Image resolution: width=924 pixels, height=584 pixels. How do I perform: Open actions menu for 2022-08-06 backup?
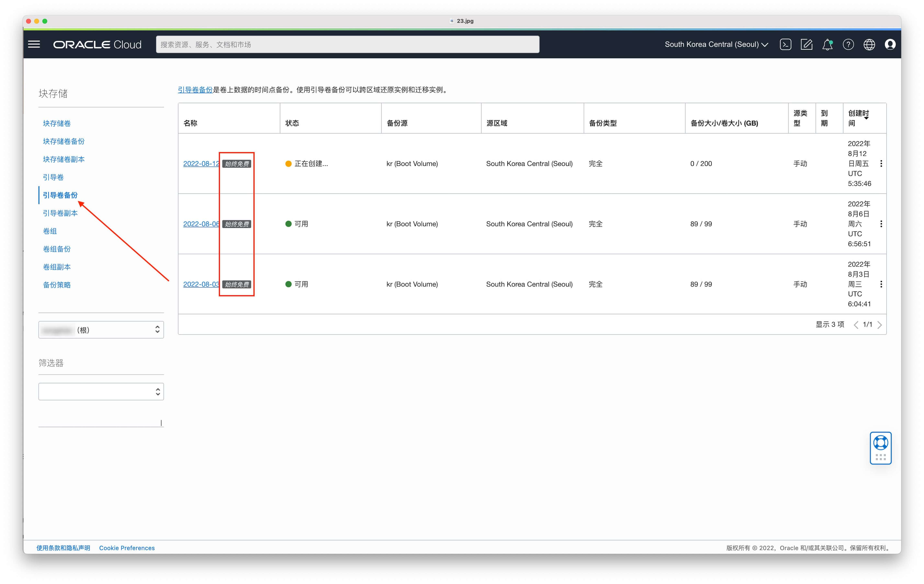[x=881, y=224]
